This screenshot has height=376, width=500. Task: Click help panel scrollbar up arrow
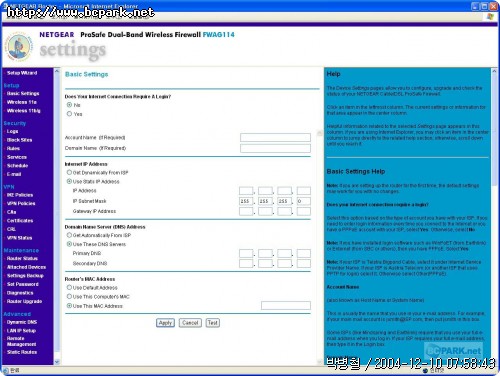coord(494,71)
